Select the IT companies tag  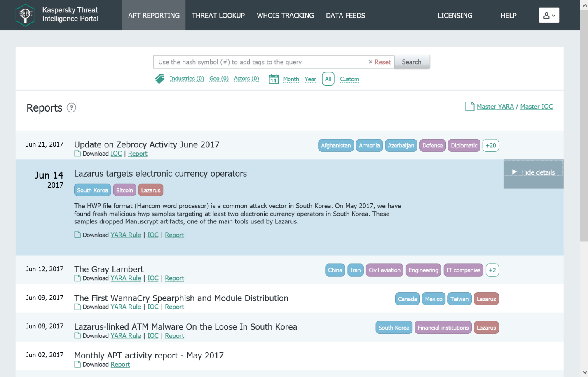(x=463, y=270)
